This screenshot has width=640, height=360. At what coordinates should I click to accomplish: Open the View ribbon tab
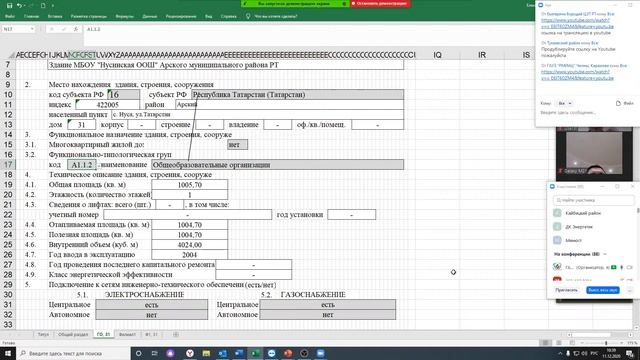point(209,16)
